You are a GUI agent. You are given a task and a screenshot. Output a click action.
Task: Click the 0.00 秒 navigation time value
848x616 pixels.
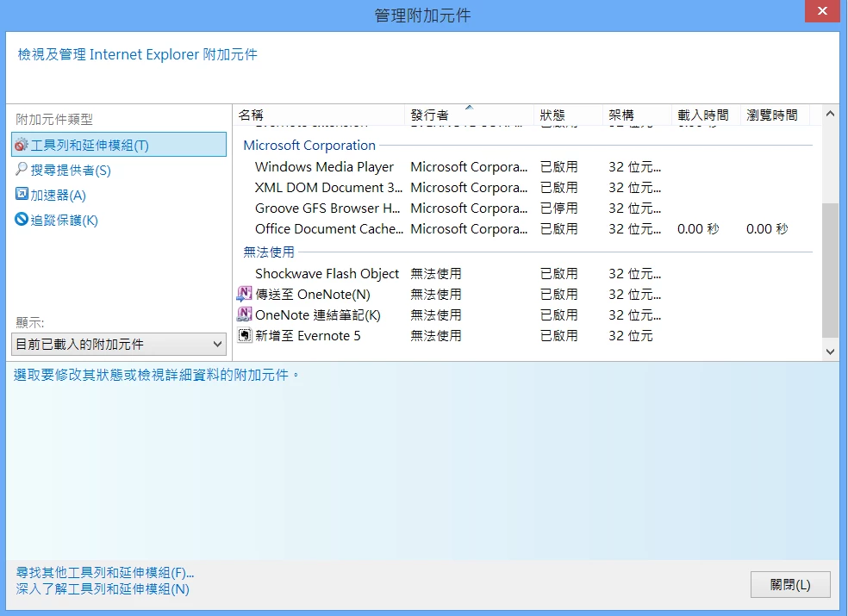coord(767,229)
